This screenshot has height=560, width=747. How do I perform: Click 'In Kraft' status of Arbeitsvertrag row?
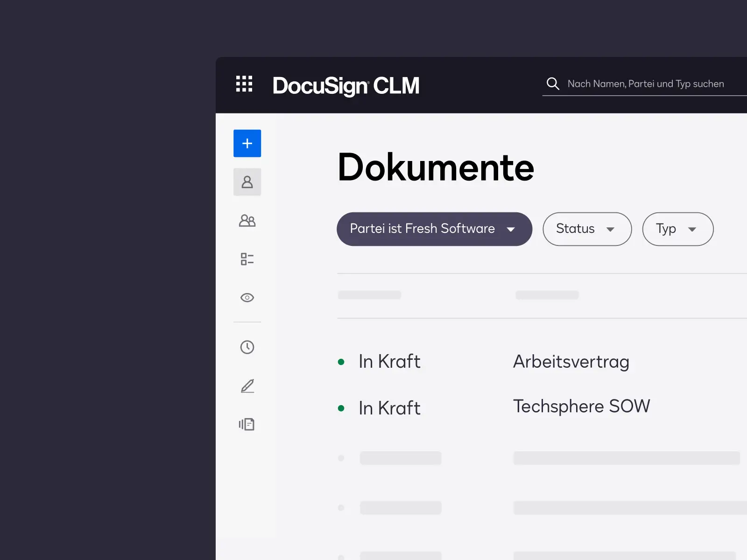(389, 362)
